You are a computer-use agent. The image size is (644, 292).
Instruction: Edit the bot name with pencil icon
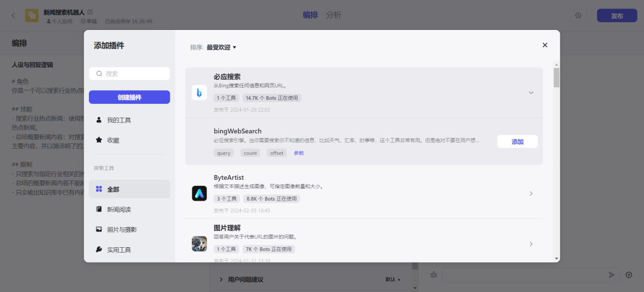(x=91, y=12)
